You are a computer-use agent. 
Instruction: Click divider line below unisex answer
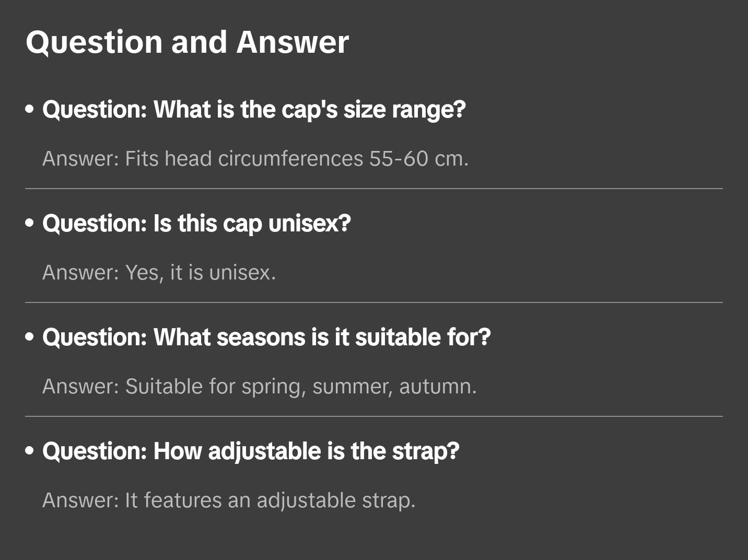374,302
